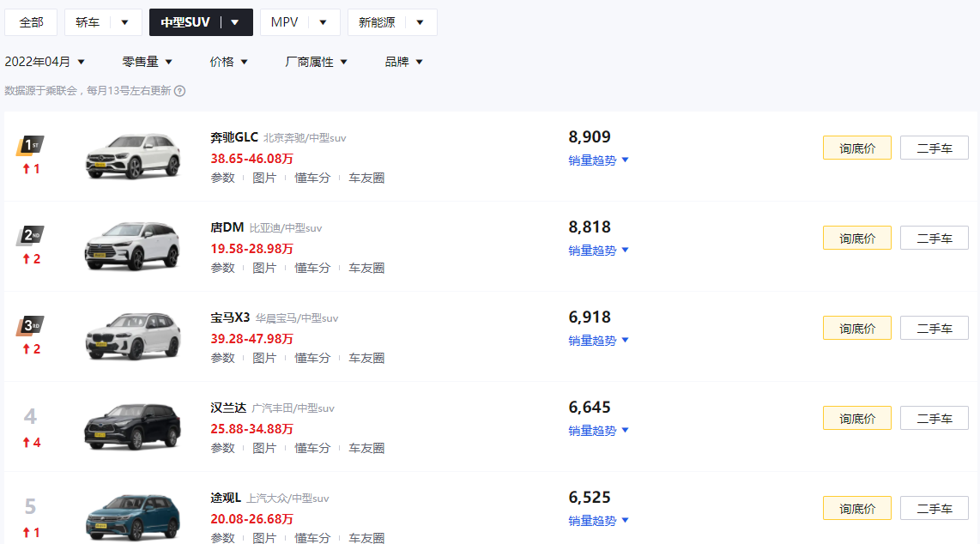980x544 pixels.
Task: Select the MPV category tab
Action: (284, 22)
